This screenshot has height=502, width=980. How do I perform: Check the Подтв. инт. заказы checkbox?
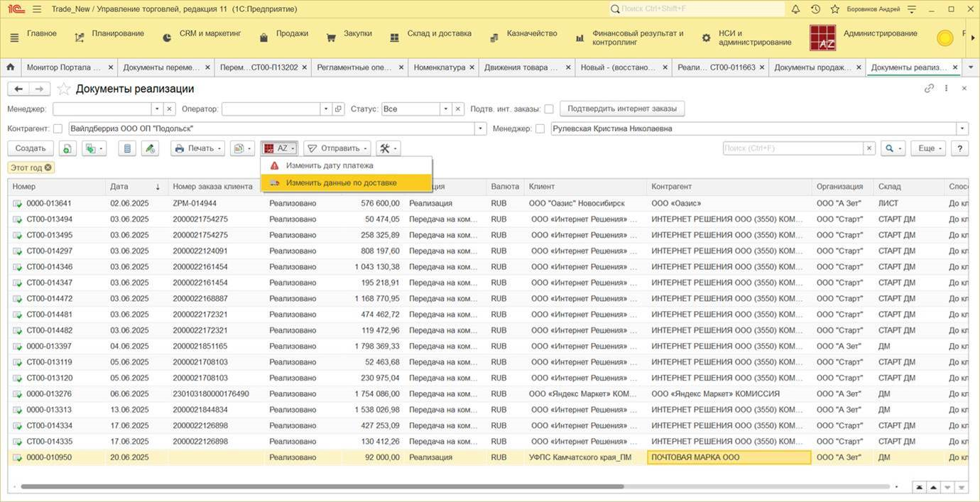coord(549,109)
